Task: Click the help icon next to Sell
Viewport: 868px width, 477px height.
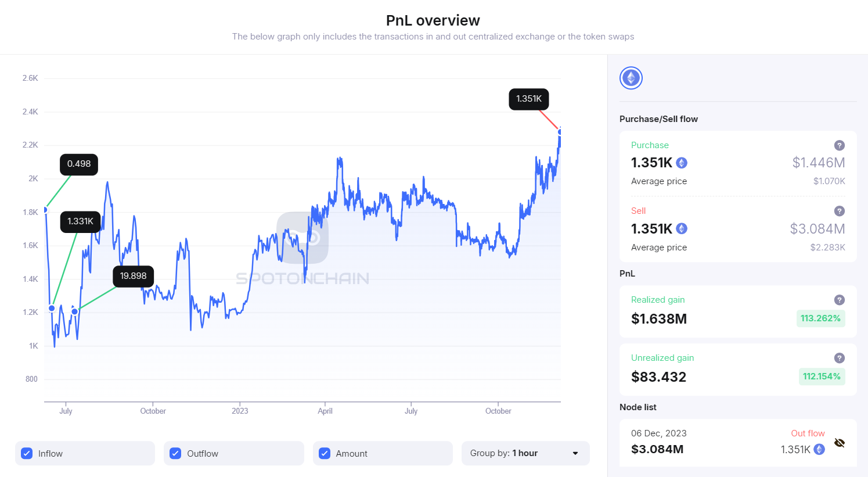Action: pyautogui.click(x=839, y=211)
